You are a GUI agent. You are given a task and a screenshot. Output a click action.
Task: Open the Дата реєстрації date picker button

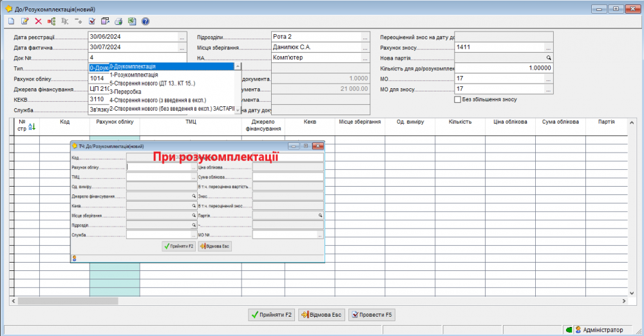[182, 37]
